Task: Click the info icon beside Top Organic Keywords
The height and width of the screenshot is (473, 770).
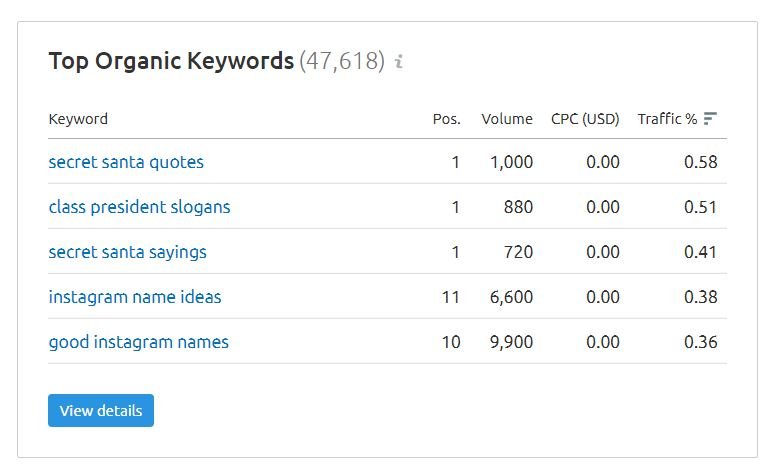Action: [399, 61]
